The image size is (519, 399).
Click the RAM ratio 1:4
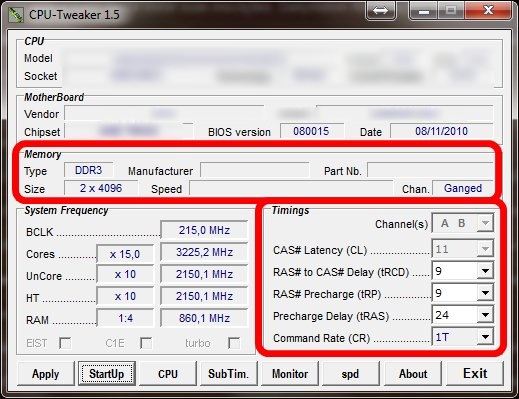(125, 318)
